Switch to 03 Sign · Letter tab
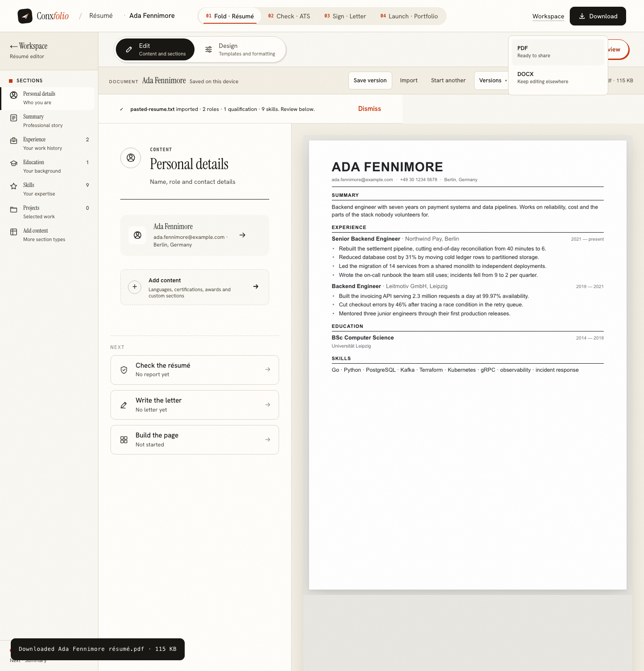Viewport: 644px width, 671px height. [x=345, y=16]
